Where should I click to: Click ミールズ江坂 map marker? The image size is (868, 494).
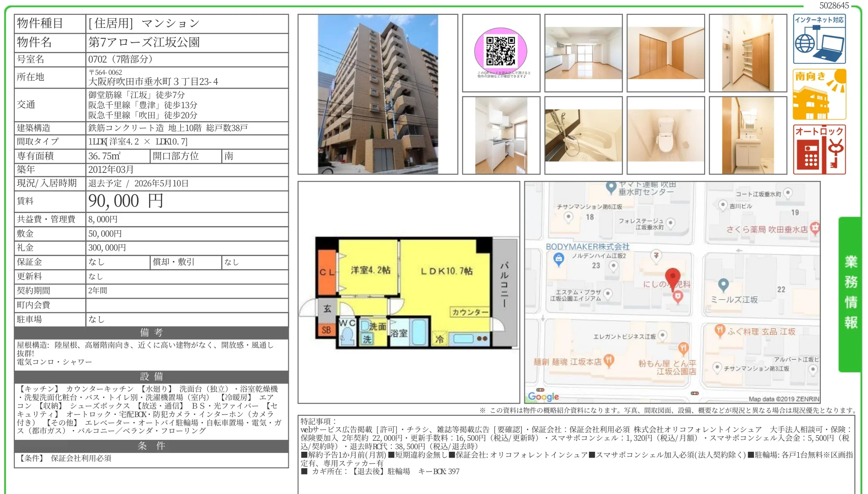click(723, 285)
